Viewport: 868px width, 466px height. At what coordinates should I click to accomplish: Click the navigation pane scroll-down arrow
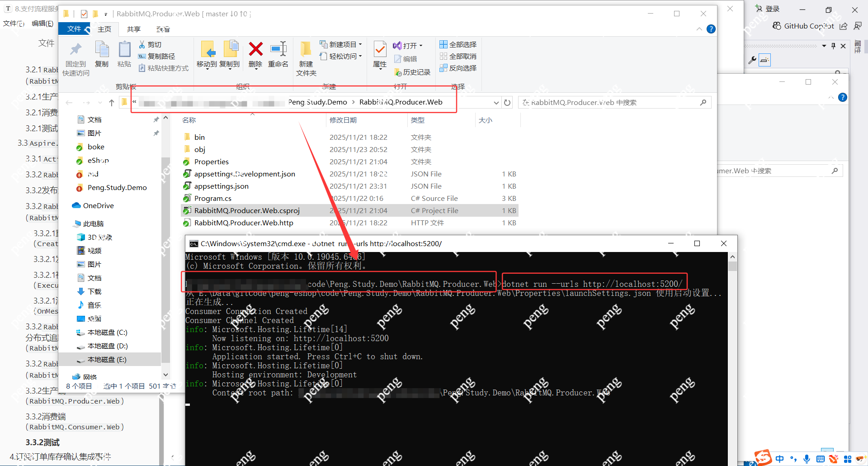166,375
